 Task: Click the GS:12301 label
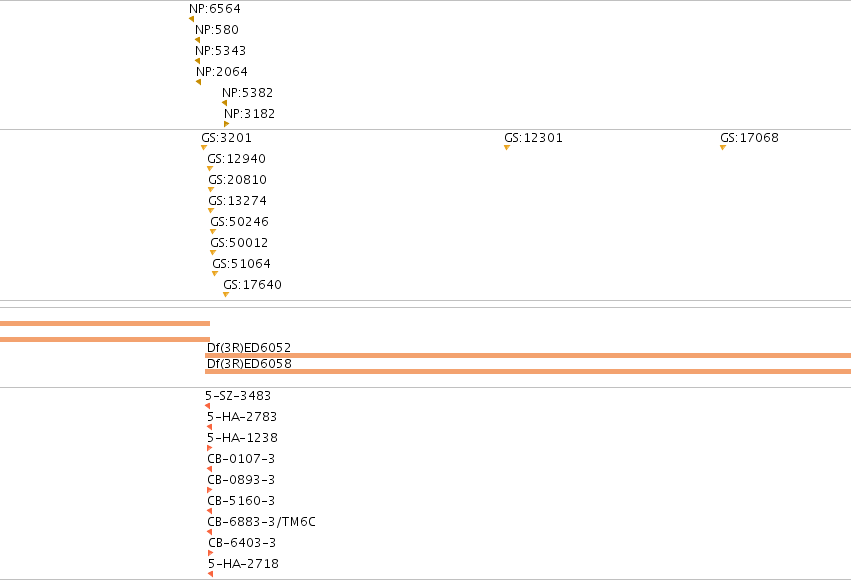[534, 138]
